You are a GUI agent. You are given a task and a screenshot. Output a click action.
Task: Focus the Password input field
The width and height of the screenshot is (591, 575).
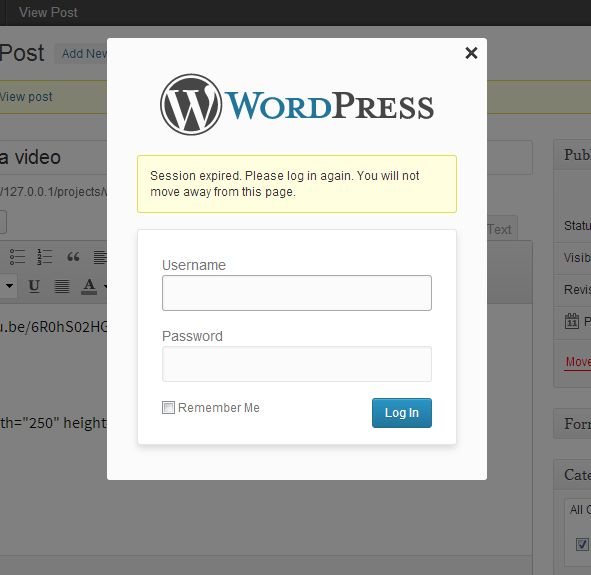tap(297, 364)
